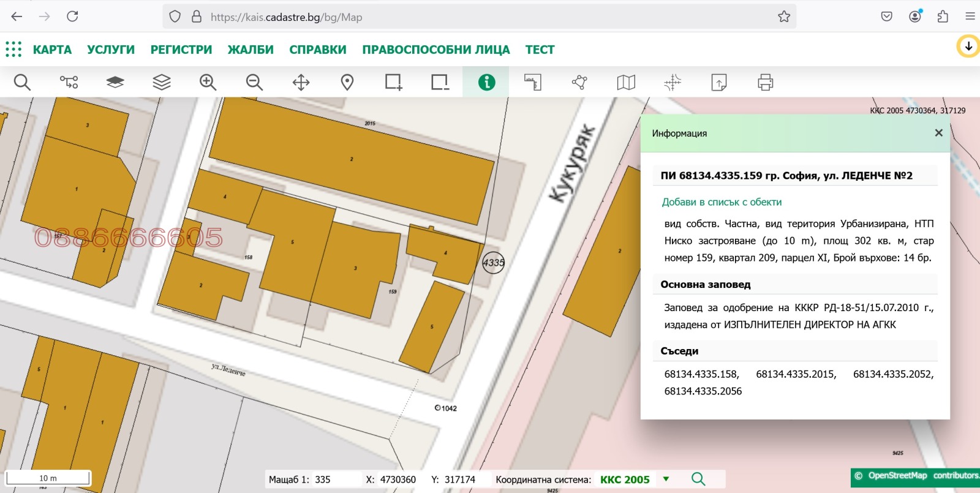Click 'Добави в списък с обекти' link
The width and height of the screenshot is (980, 493).
point(722,202)
